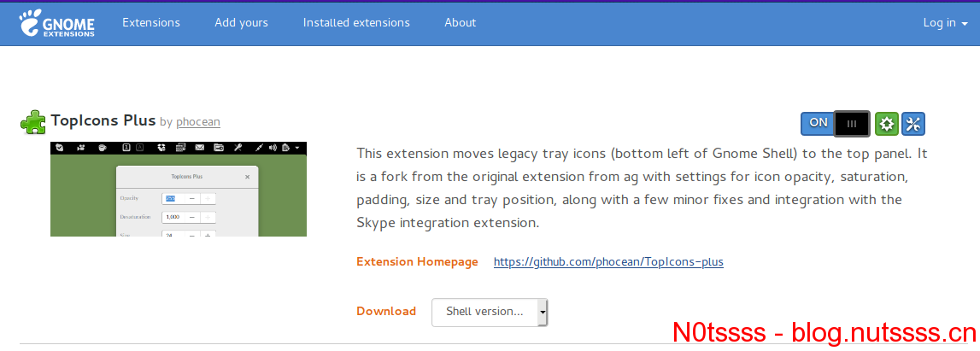Click the arrow on the Shell version combo box
Image resolution: width=980 pixels, height=351 pixels.
pyautogui.click(x=543, y=312)
